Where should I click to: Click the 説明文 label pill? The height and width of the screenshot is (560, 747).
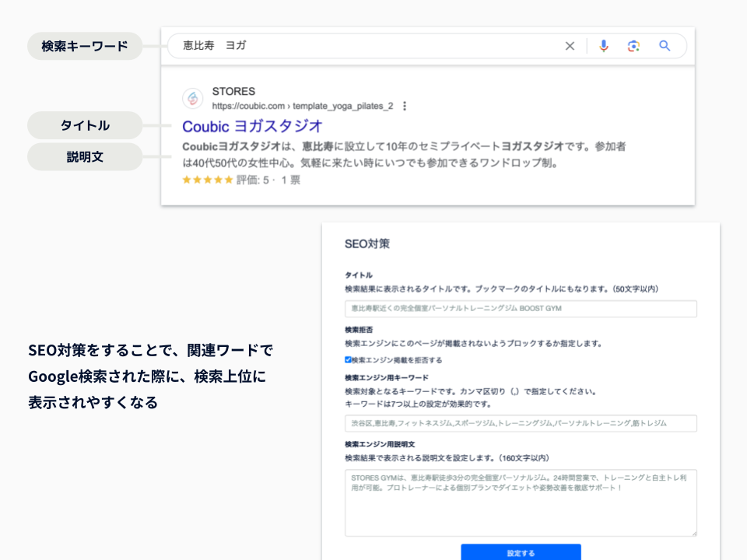click(85, 156)
